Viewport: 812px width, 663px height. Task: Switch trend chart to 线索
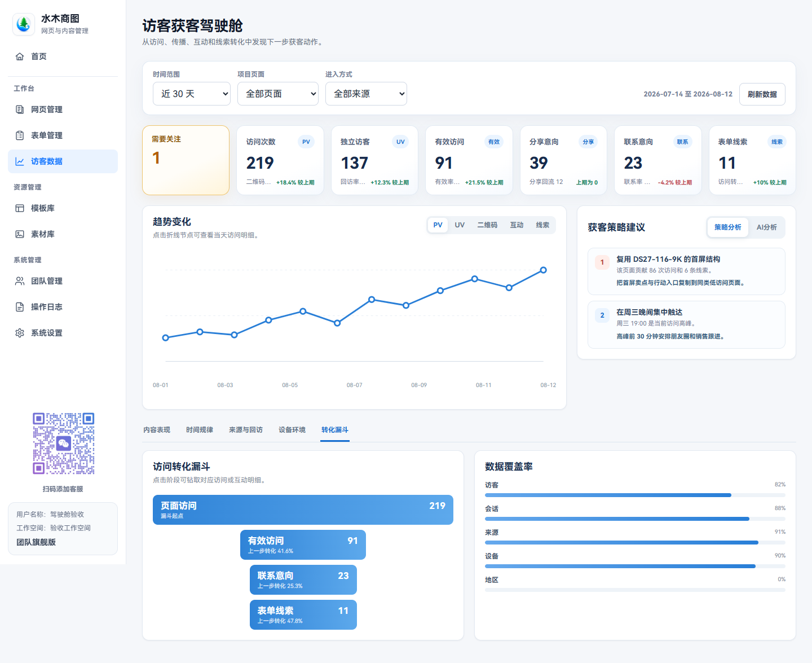tap(542, 225)
